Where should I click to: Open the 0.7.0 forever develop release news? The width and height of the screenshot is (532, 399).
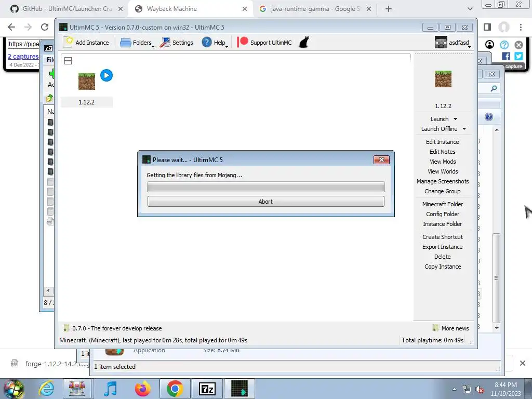pos(113,328)
